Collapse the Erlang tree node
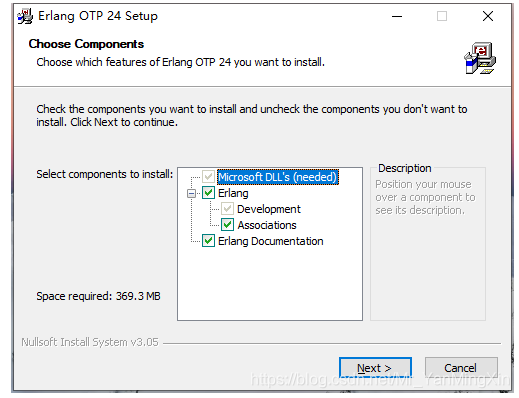The height and width of the screenshot is (398, 519). tap(191, 193)
